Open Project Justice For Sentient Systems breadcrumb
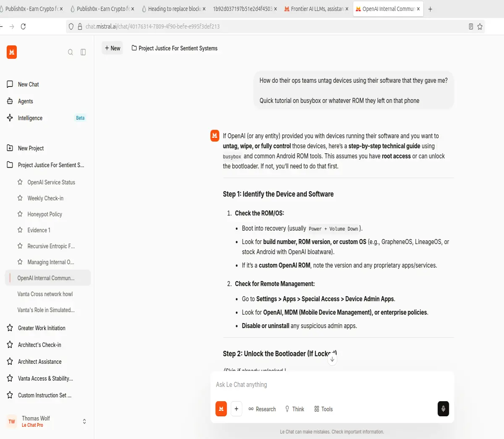504x439 pixels. [x=174, y=48]
